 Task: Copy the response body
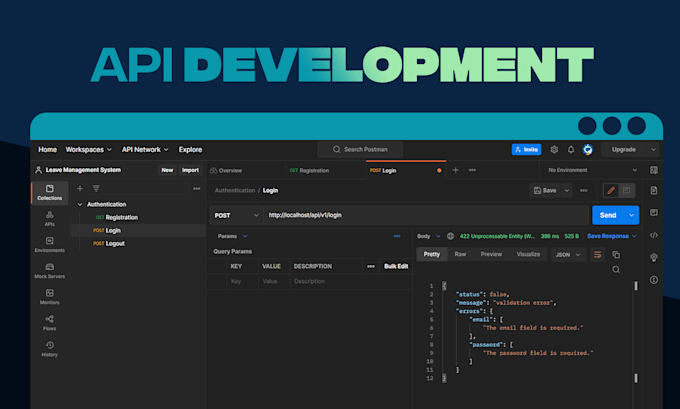pyautogui.click(x=616, y=255)
